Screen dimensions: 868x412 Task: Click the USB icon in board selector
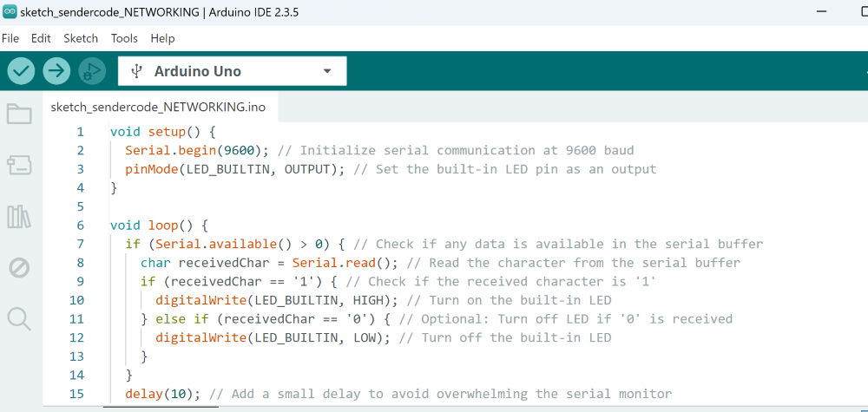click(x=136, y=71)
